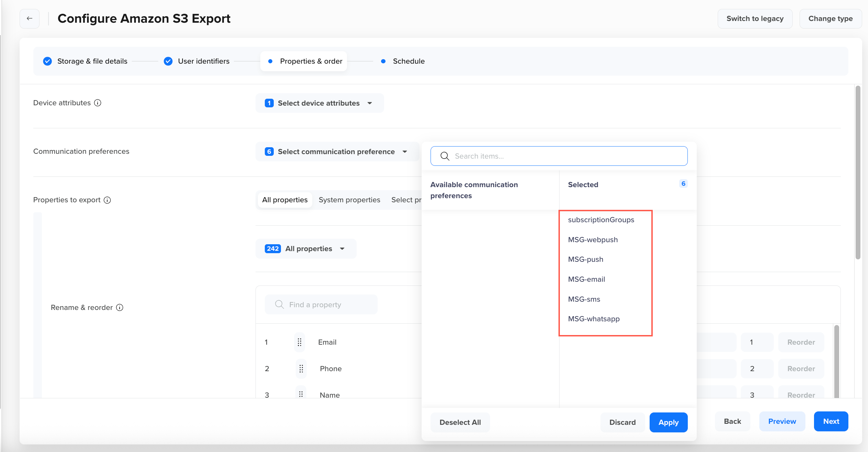Click the info icon next to Rename & reorder

(x=120, y=308)
